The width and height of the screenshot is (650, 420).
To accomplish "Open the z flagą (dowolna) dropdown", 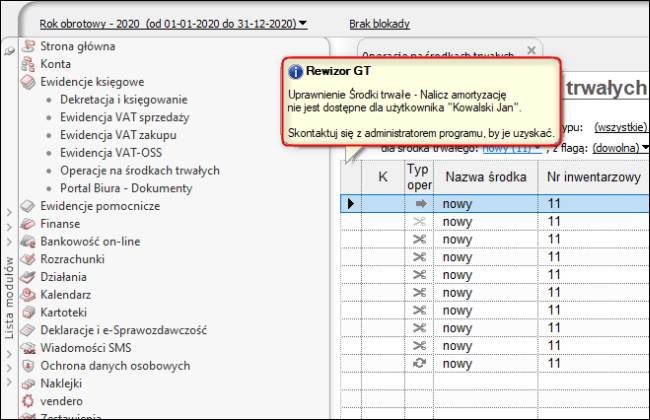I will (621, 148).
